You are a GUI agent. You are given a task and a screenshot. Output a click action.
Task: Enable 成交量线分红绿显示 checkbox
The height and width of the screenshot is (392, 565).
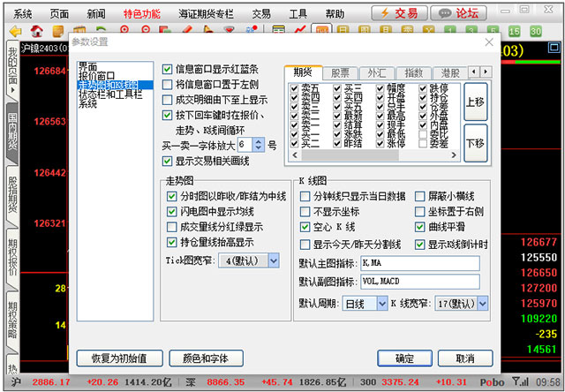pos(172,227)
